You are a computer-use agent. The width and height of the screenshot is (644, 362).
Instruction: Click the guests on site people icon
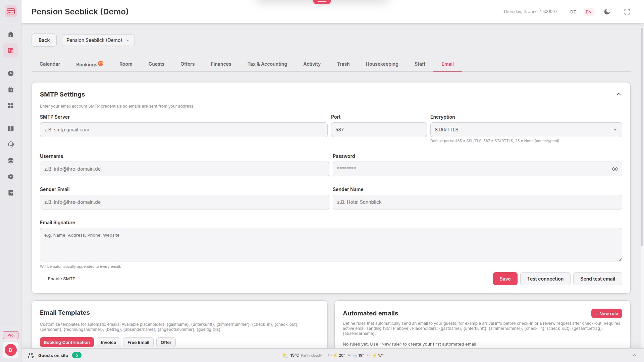tap(31, 355)
